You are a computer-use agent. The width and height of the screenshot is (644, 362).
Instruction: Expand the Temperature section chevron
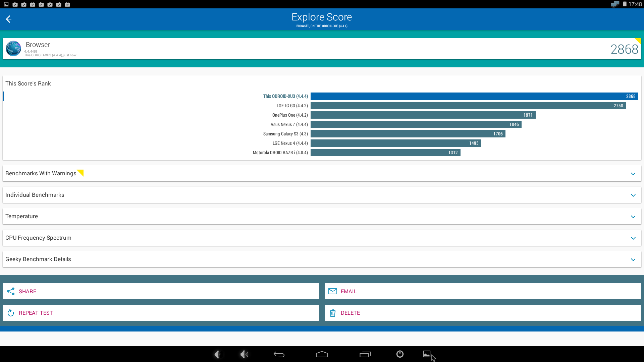point(633,217)
